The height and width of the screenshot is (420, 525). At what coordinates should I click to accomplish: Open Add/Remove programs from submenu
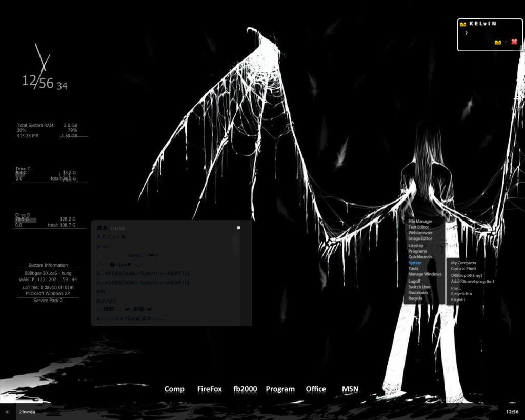coord(472,282)
